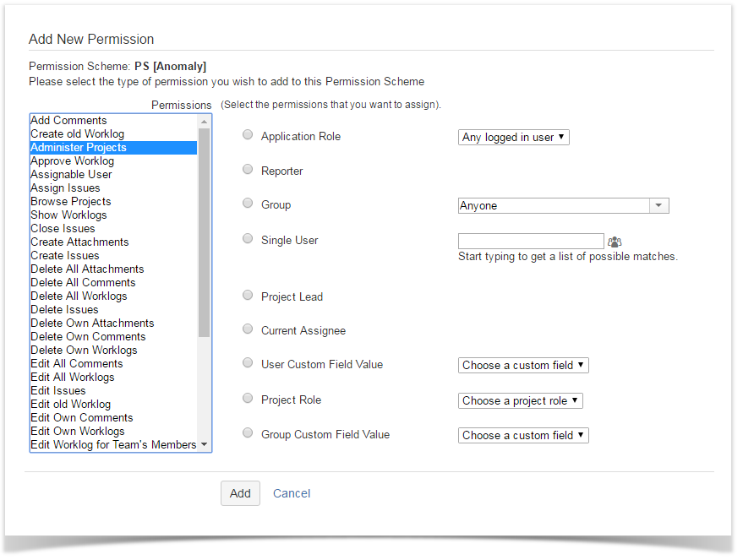Open Group Custom Field Value dropdown
743x560 pixels.
point(523,435)
